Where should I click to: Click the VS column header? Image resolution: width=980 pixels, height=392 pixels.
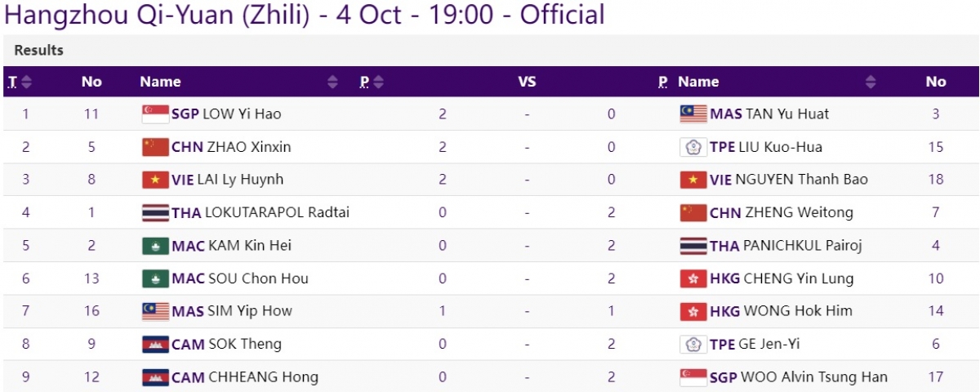click(x=527, y=82)
